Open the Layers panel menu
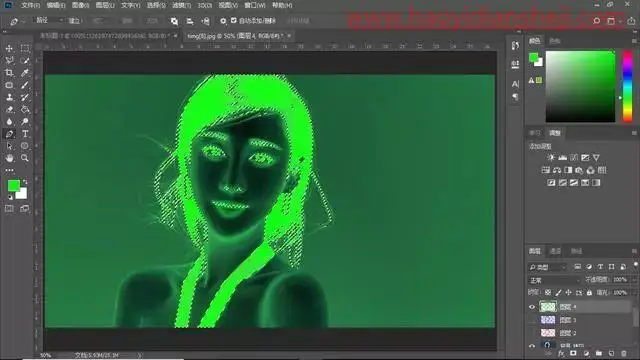 634,251
